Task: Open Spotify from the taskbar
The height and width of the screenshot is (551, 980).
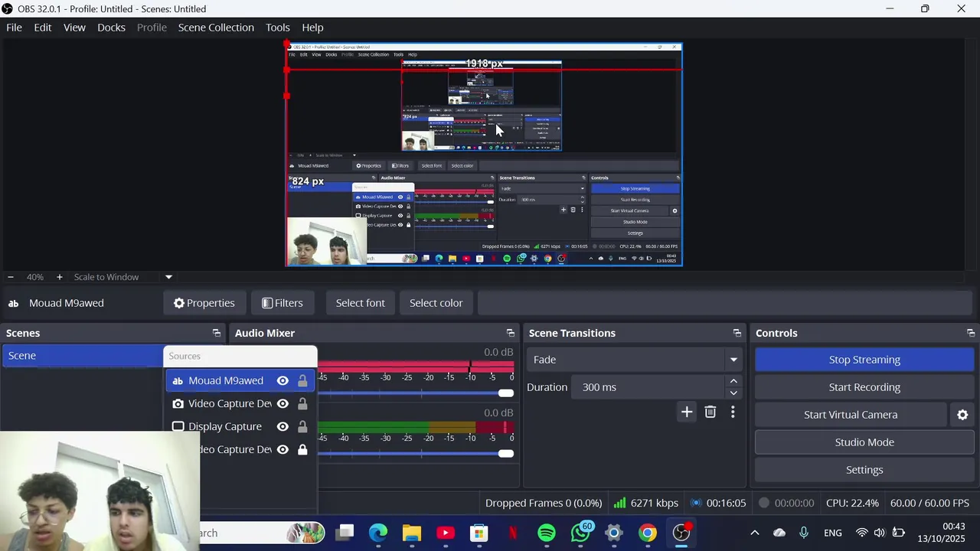Action: [547, 533]
